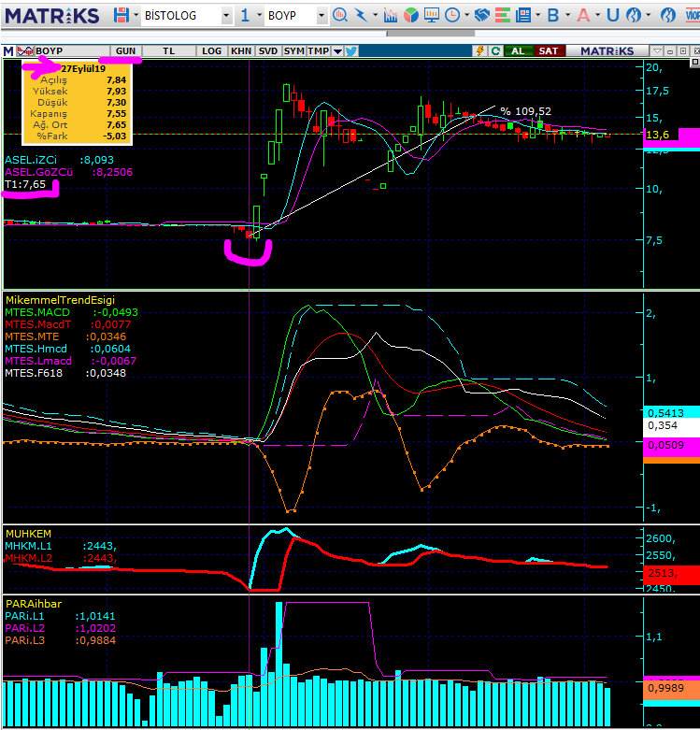
Task: Expand the dropdown arrow next to number 1
Action: pos(259,15)
